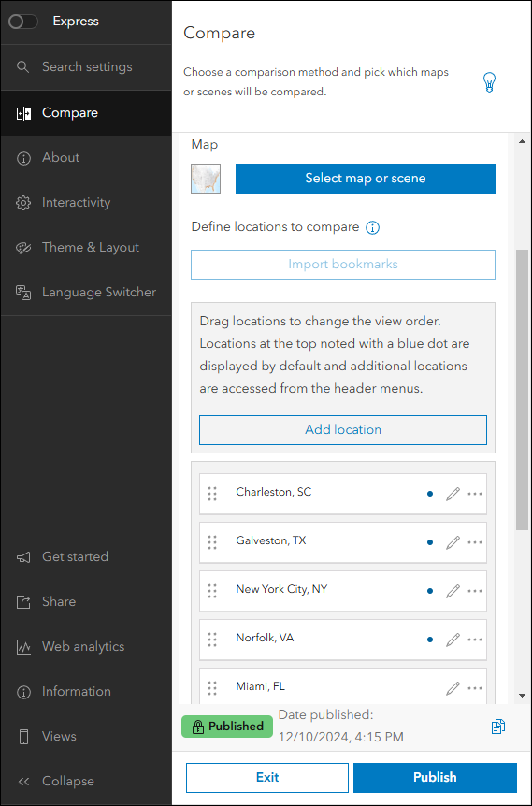Viewport: 532px width, 806px height.
Task: Edit Charleston, SC with pencil icon
Action: point(453,494)
